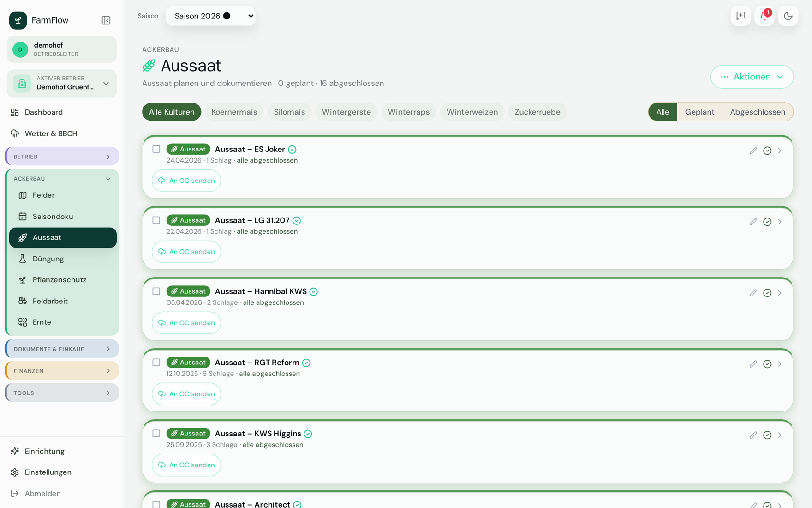The image size is (812, 508).
Task: Collapse the sidebar panel icon
Action: (106, 20)
